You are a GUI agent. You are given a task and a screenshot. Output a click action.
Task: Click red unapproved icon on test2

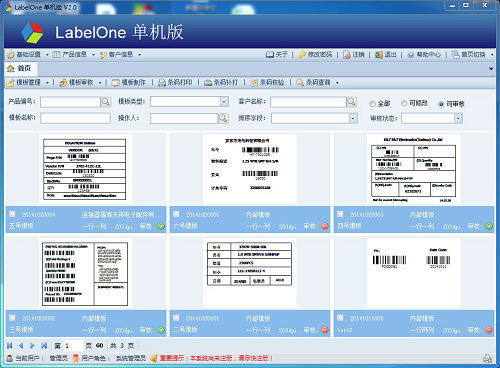coord(489,330)
